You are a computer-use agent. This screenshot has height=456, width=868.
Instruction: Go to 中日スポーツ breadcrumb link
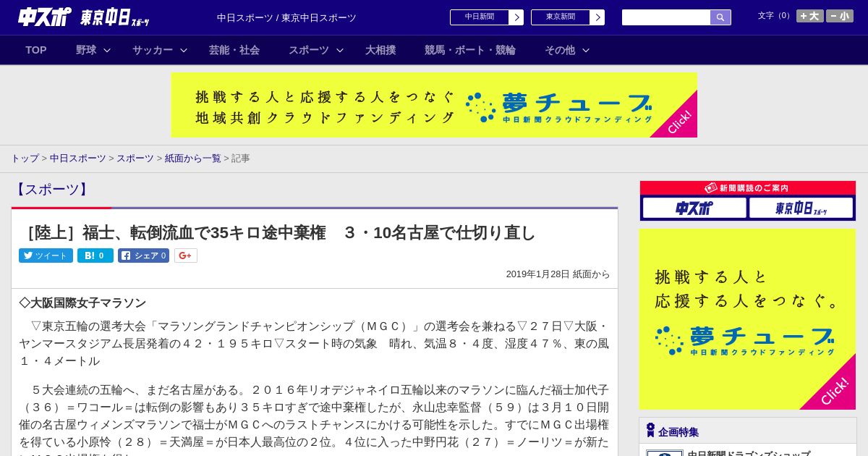[x=77, y=158]
